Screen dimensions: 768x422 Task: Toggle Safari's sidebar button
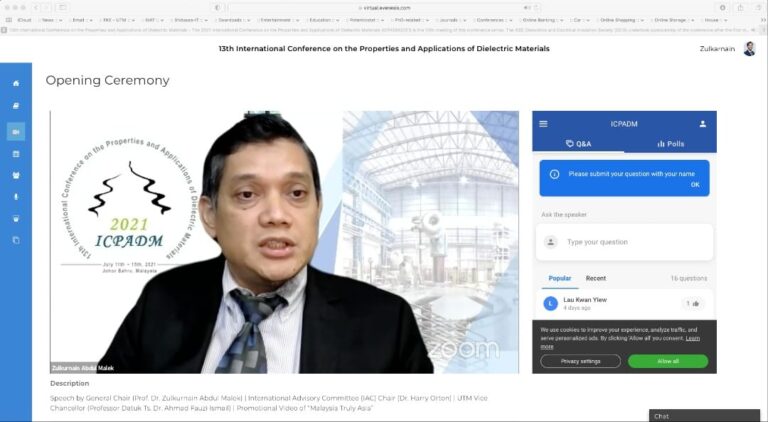[62, 8]
